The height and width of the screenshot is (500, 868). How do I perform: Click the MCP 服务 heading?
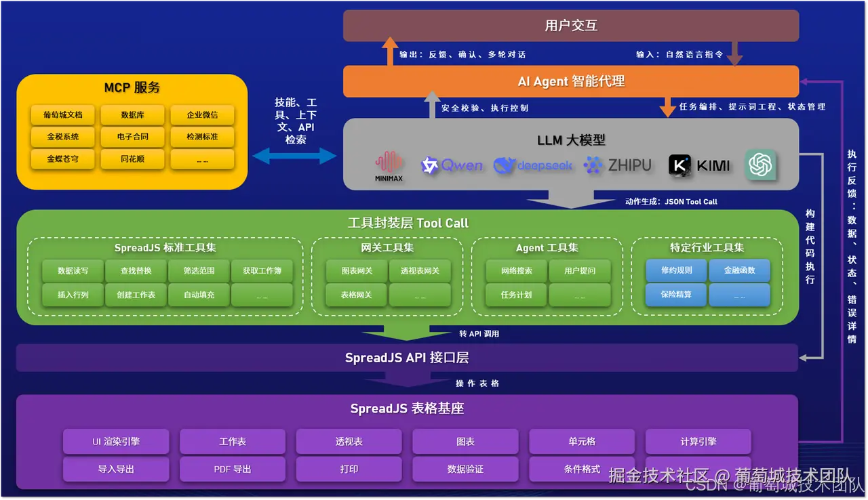click(132, 87)
